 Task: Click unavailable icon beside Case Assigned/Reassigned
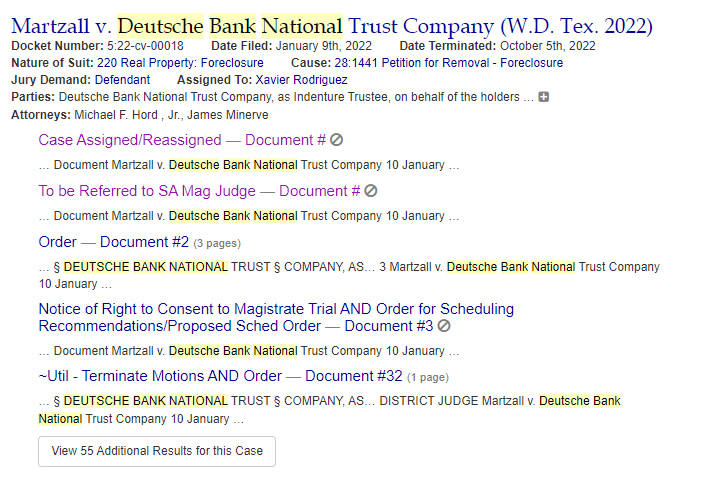(x=336, y=140)
